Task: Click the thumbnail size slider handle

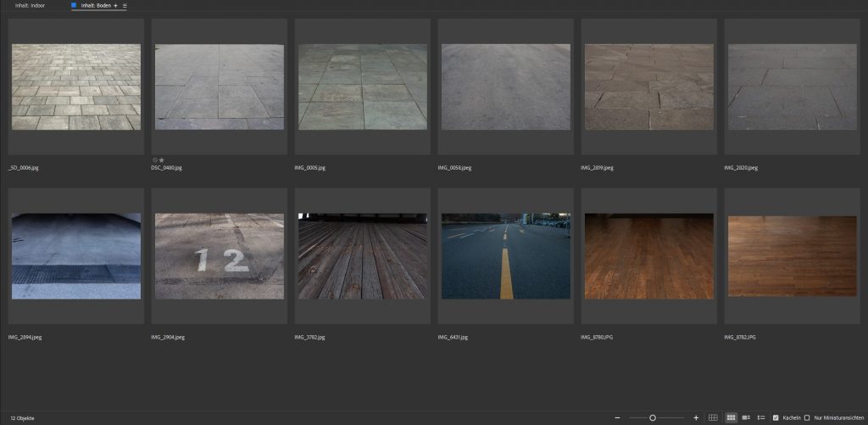Action: coord(652,418)
